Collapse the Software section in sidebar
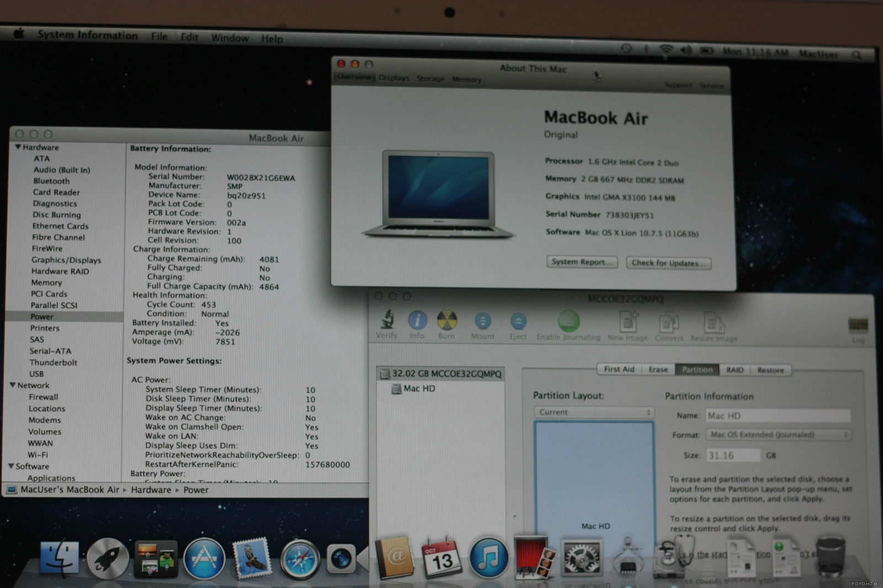883x588 pixels. pos(11,466)
